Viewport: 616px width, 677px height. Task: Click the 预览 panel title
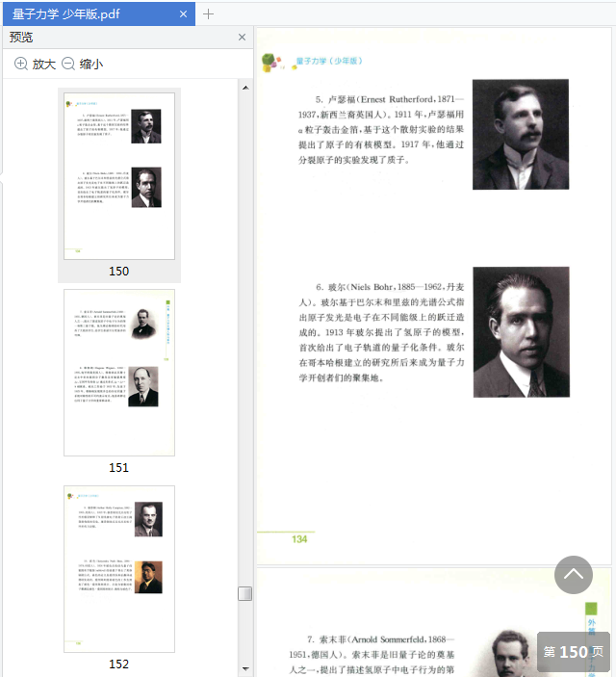click(21, 38)
